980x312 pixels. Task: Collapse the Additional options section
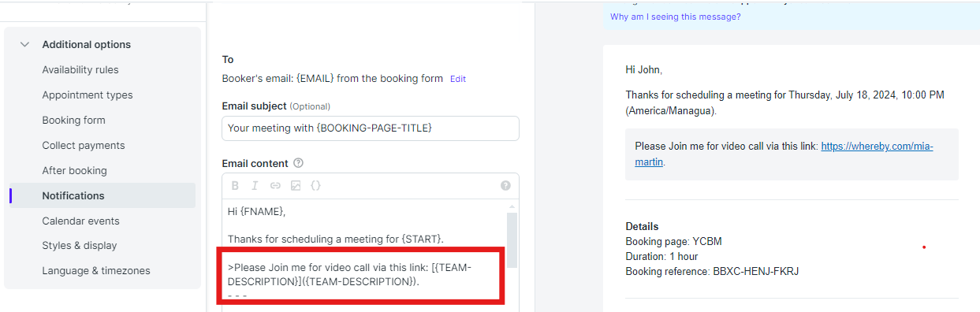[24, 45]
